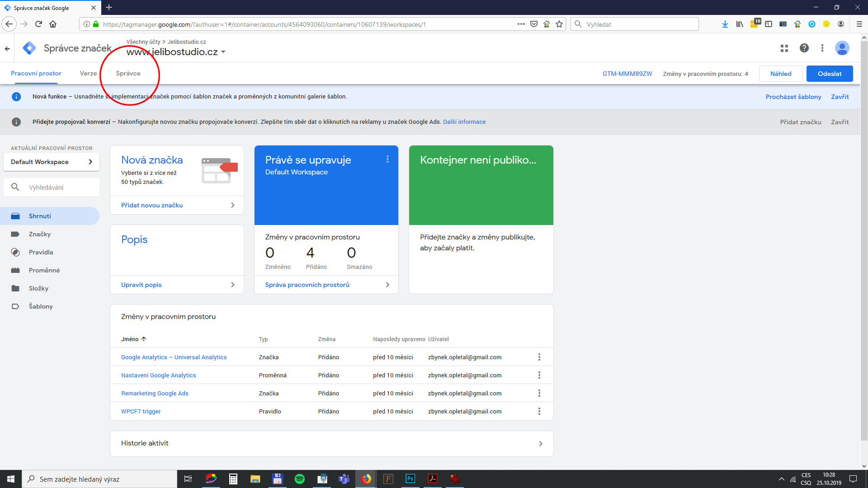Open Photoshop from the taskbar
Viewport: 868px width, 488px height.
tap(410, 479)
